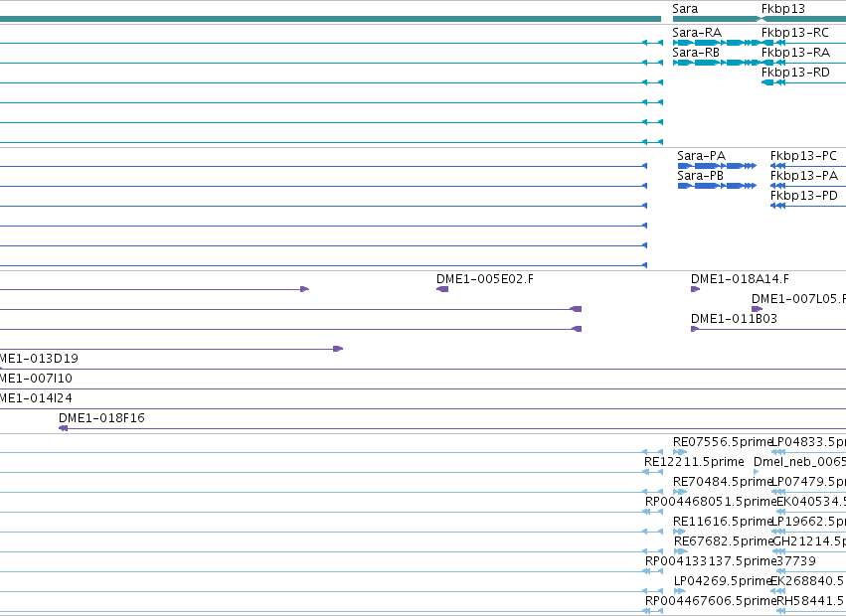The height and width of the screenshot is (616, 846).
Task: Select the GH21214 EST label
Action: [809, 541]
